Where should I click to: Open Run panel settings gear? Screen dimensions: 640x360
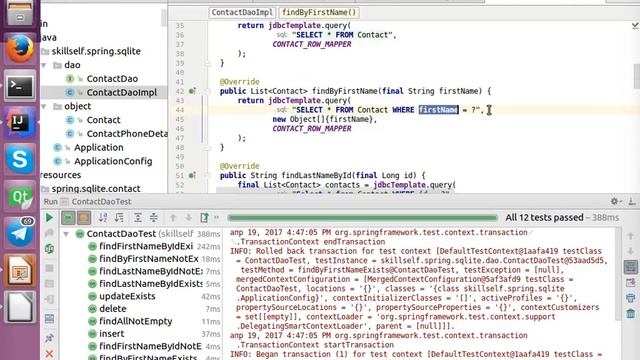(x=615, y=201)
